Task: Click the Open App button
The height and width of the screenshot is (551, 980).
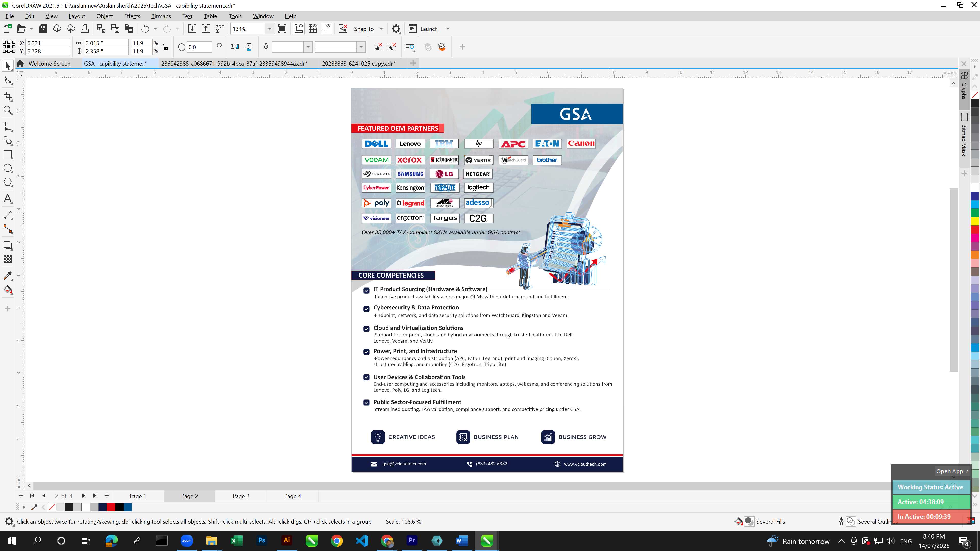Action: coord(952,471)
